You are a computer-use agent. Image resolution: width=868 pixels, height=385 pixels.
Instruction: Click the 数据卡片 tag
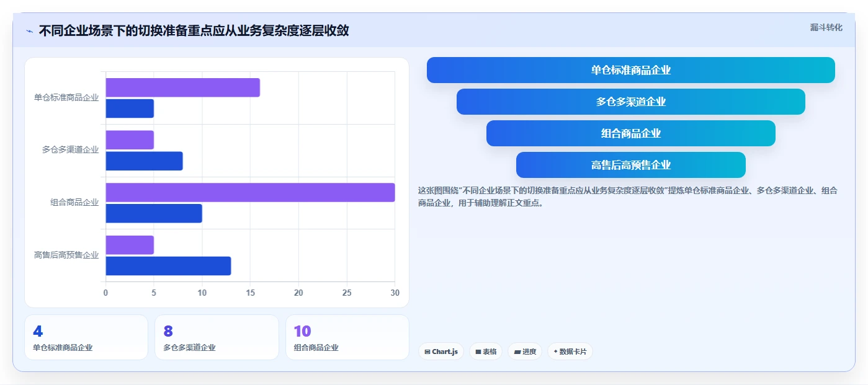[x=570, y=352]
